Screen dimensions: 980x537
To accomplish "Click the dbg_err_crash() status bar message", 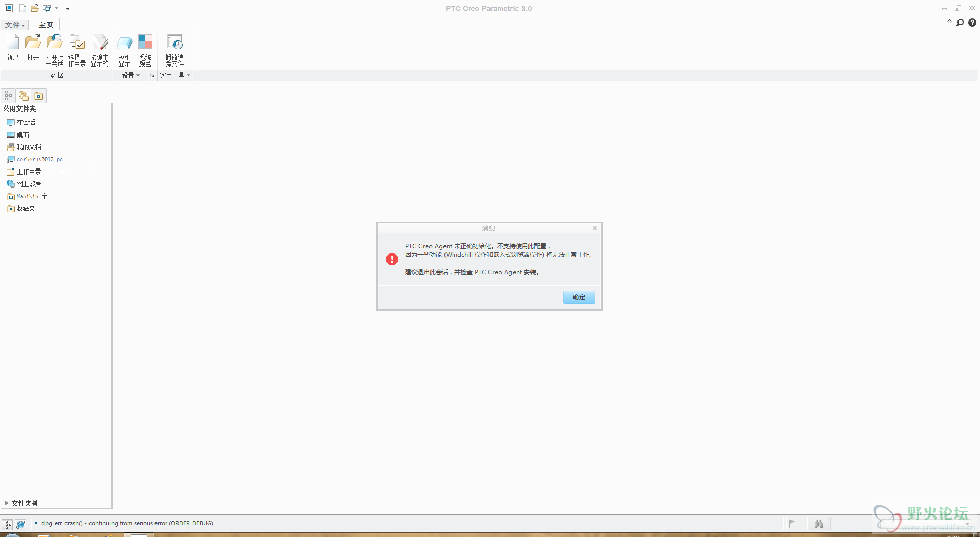I will (128, 523).
